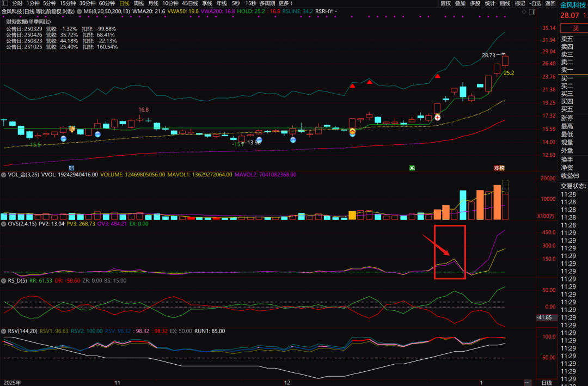Click the 12 month label on the time axis
The width and height of the screenshot is (588, 386).
tap(287, 383)
